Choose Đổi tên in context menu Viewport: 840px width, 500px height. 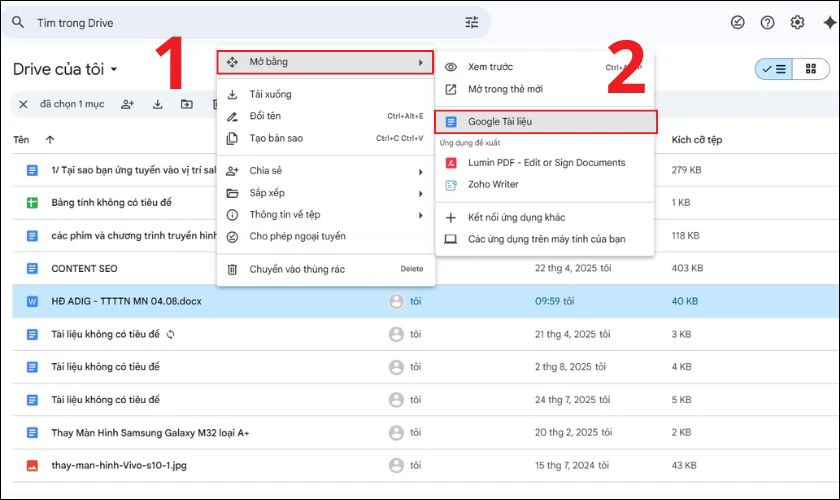[x=325, y=116]
